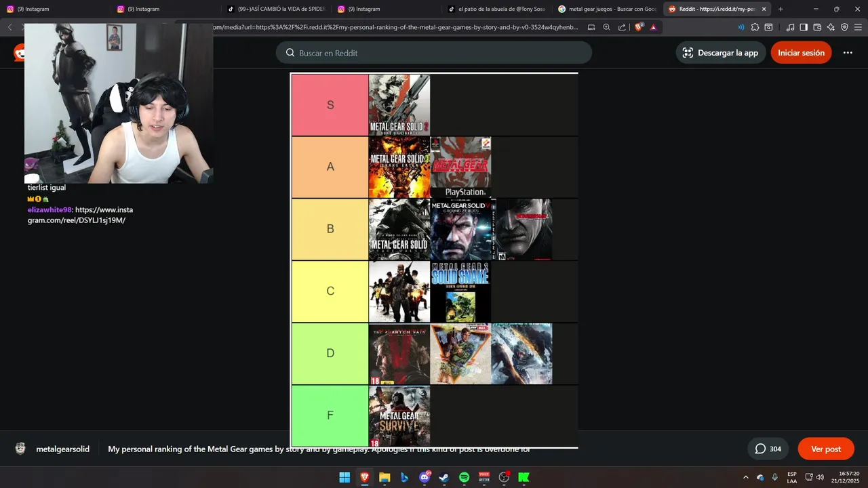Image resolution: width=868 pixels, height=488 pixels.
Task: Click the install/cast screen icon in address bar
Action: click(591, 27)
